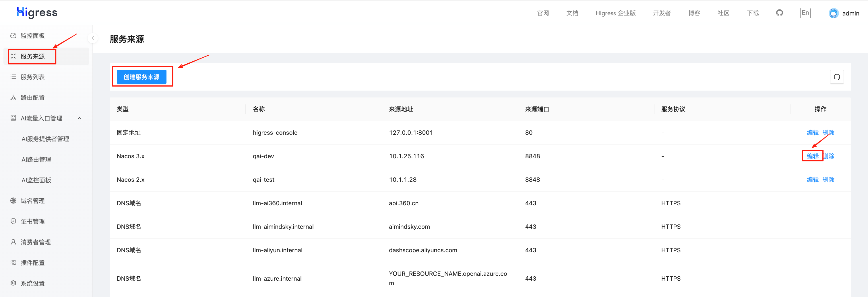Open 博客 header link

[694, 13]
